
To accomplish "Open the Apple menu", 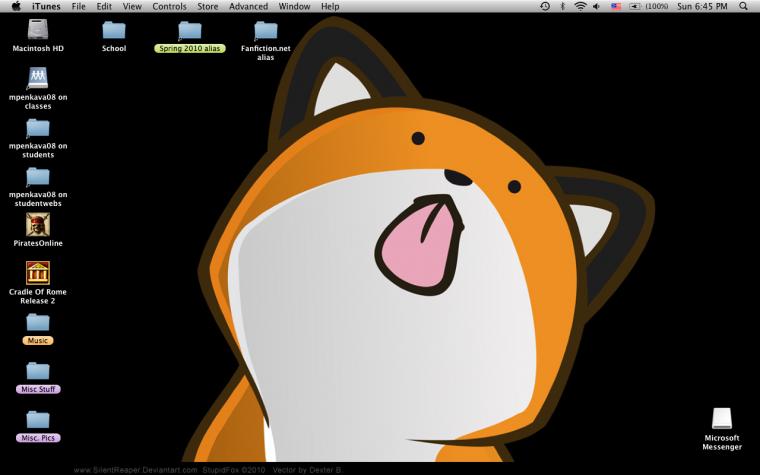I will tap(16, 6).
